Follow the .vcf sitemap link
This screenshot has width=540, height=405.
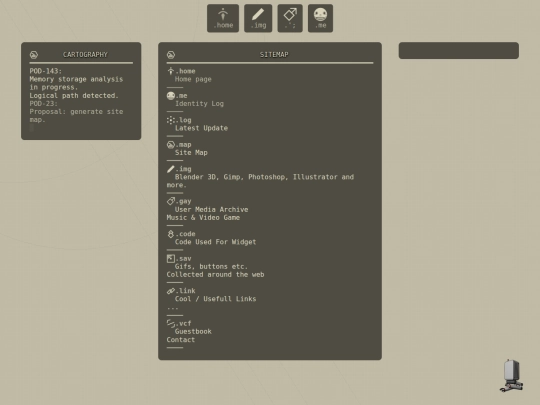pyautogui.click(x=183, y=323)
